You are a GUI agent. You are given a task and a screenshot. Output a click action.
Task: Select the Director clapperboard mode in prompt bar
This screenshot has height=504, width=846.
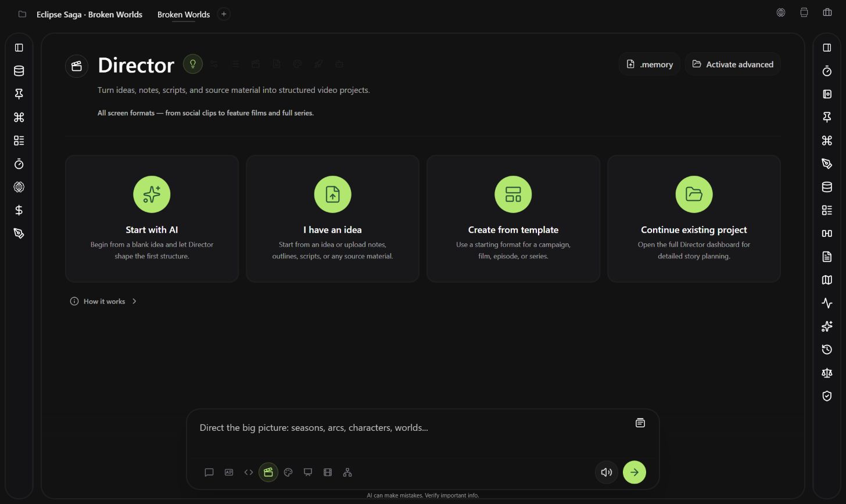(x=268, y=472)
